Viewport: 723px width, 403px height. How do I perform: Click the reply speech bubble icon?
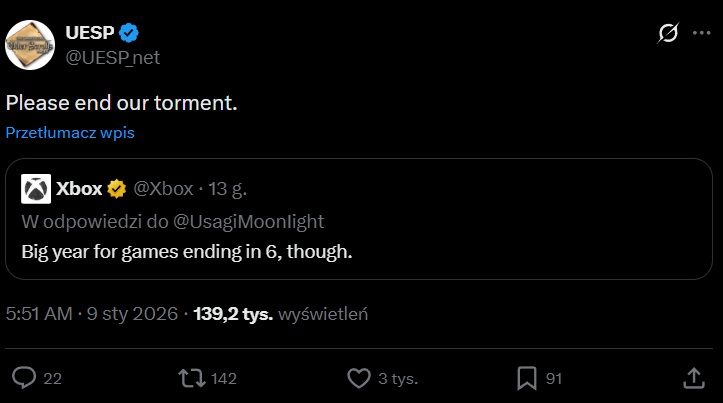(24, 378)
